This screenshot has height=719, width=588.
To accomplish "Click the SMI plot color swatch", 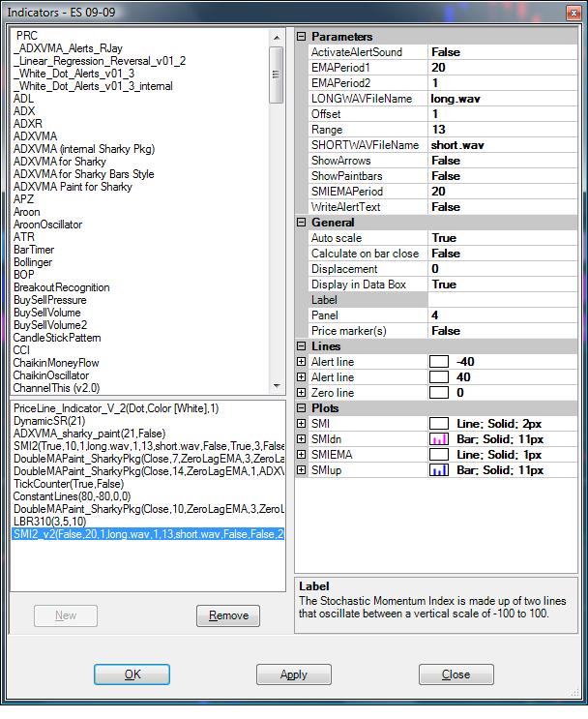I will click(439, 424).
